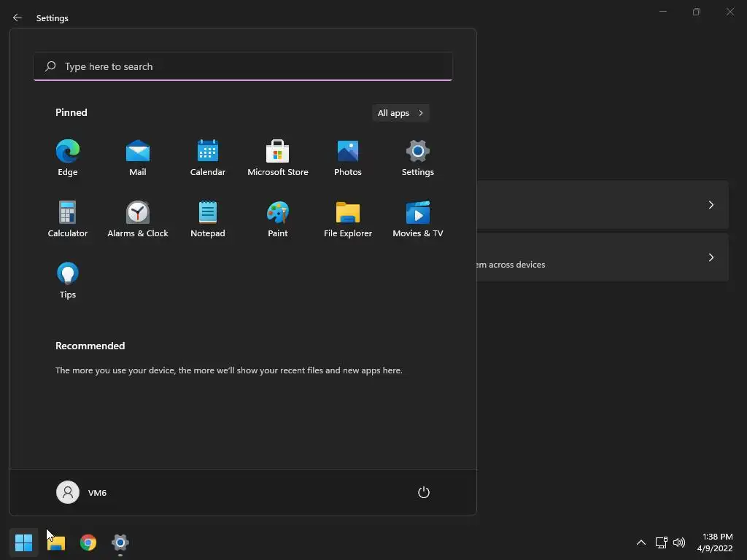Screen dimensions: 747x560
Task: Expand the first Settings option chevron
Action: point(711,205)
